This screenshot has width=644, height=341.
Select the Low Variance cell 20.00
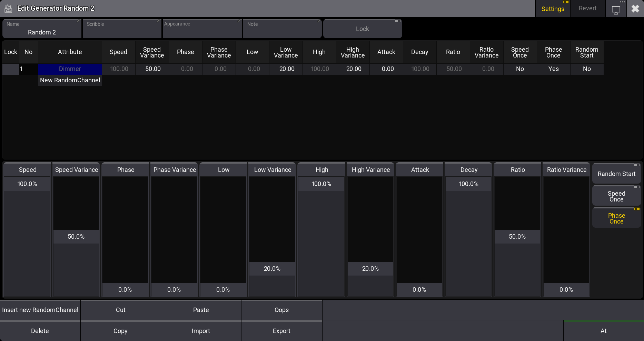tap(286, 69)
